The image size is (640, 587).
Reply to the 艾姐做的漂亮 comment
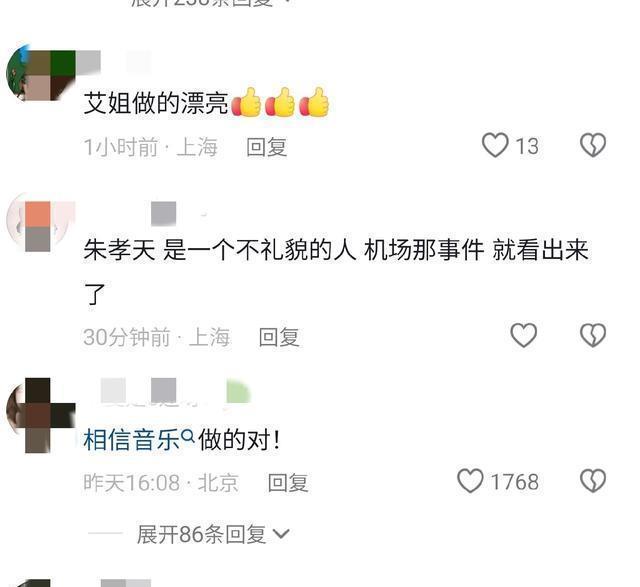click(267, 147)
